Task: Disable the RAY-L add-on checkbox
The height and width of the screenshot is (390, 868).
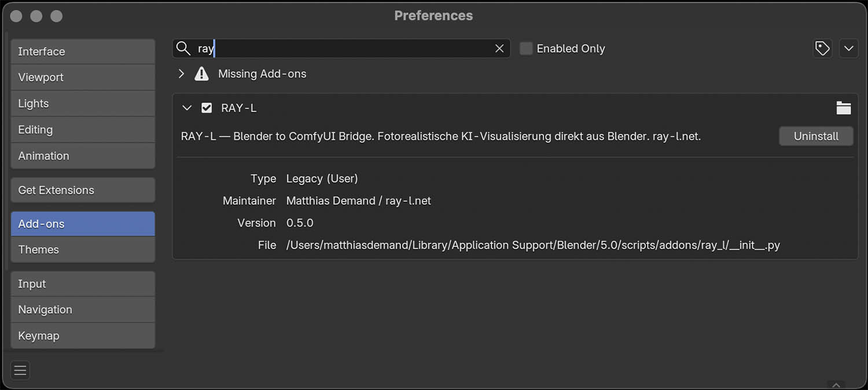Action: click(x=207, y=108)
